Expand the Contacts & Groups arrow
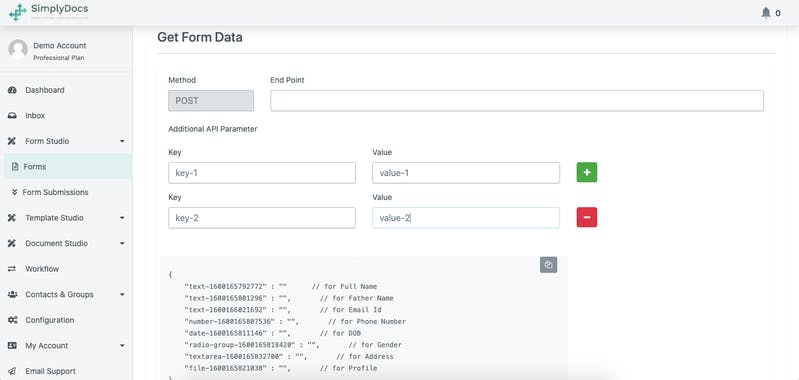The width and height of the screenshot is (799, 380). pos(122,294)
